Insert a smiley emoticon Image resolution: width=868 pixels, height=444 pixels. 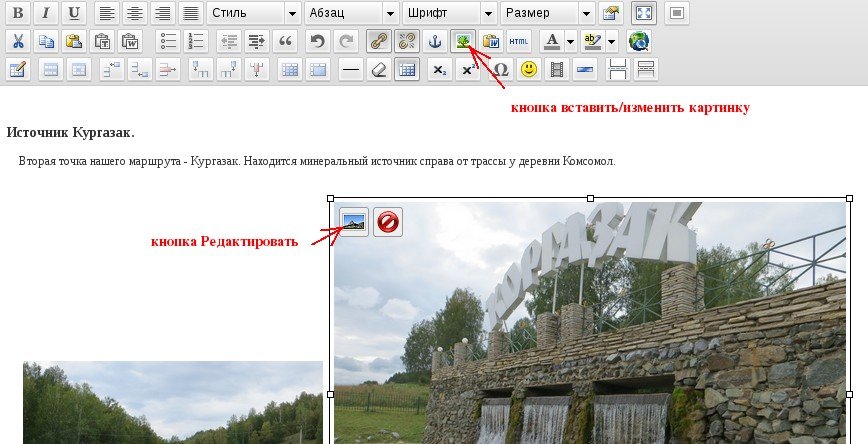click(529, 70)
